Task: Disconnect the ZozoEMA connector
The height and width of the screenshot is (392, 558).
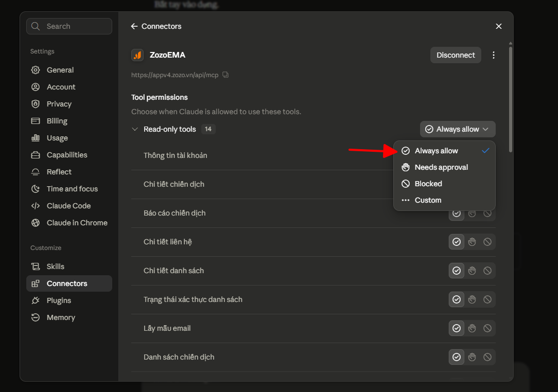Action: [x=456, y=55]
